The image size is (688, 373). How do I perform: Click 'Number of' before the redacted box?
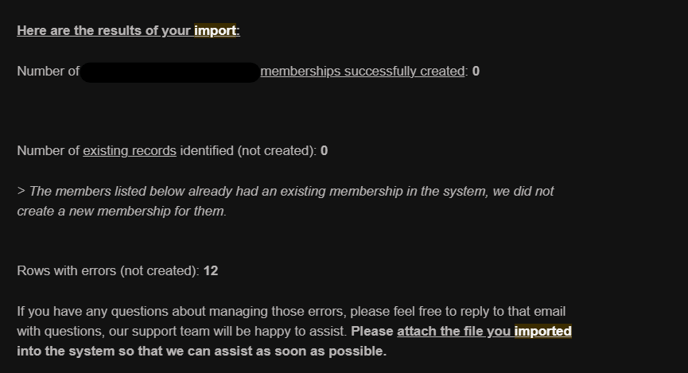coord(48,71)
